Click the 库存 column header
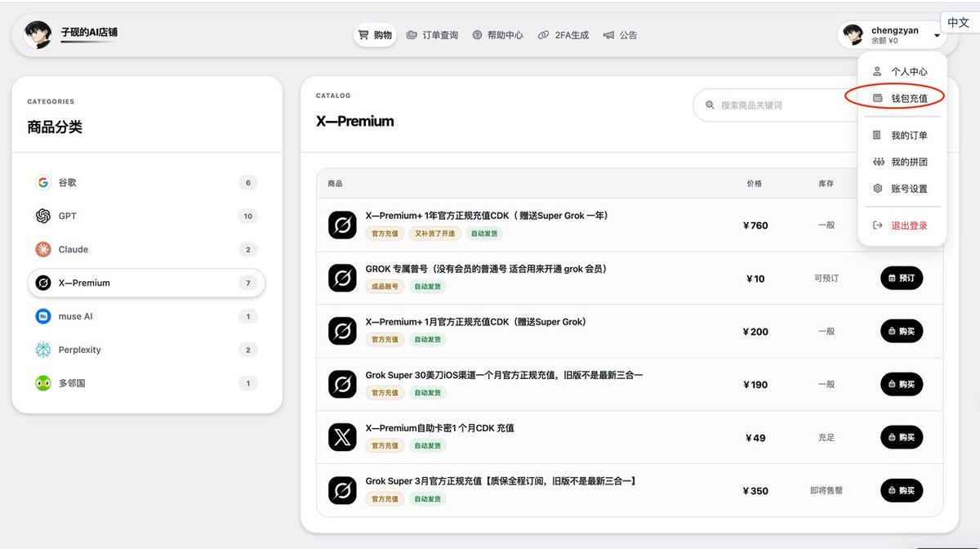This screenshot has width=980, height=549. click(x=826, y=184)
